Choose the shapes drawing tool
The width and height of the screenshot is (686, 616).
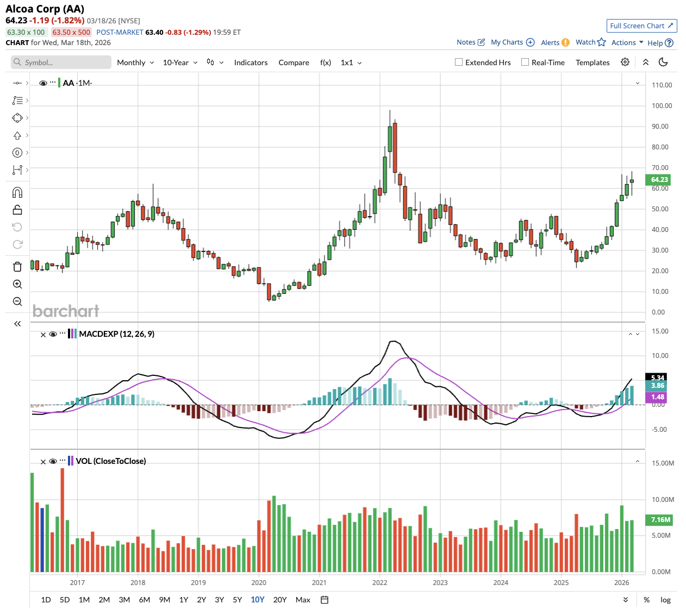point(17,118)
